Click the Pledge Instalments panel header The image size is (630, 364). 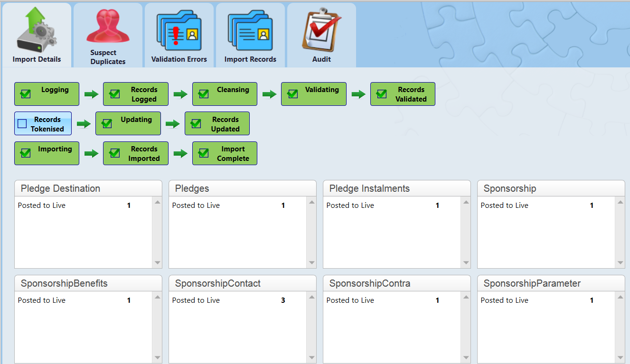[397, 188]
